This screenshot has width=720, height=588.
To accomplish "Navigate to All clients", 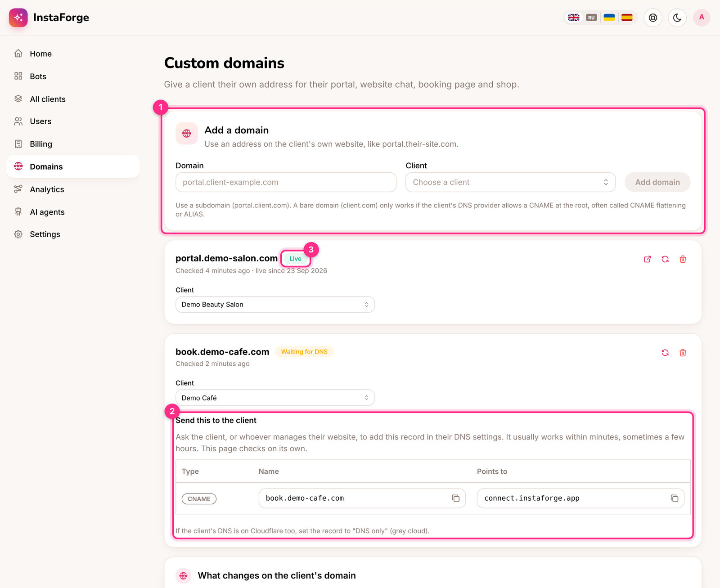I will coord(73,99).
